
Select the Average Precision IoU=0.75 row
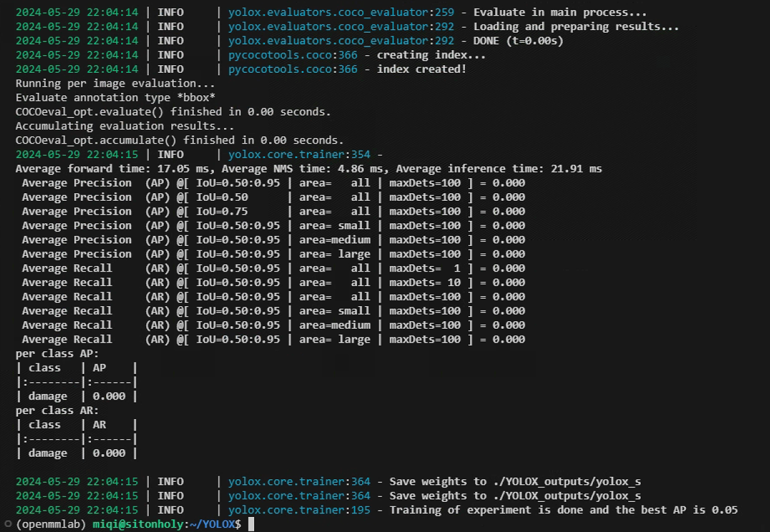(x=274, y=211)
